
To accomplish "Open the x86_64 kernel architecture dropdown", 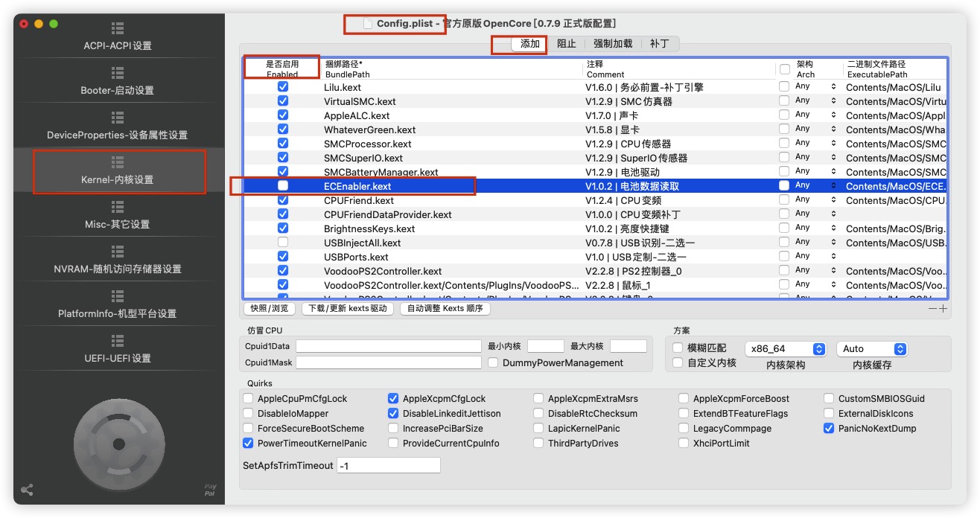I will (x=786, y=348).
